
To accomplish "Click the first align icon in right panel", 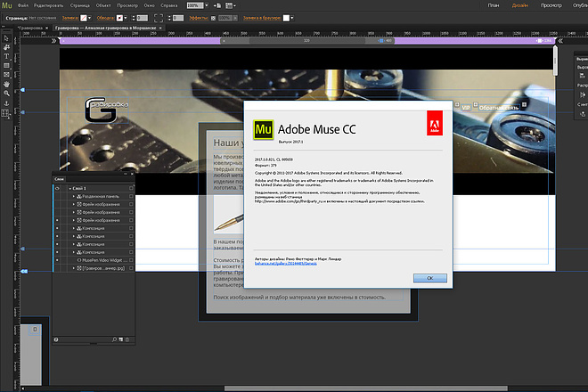I will point(582,76).
